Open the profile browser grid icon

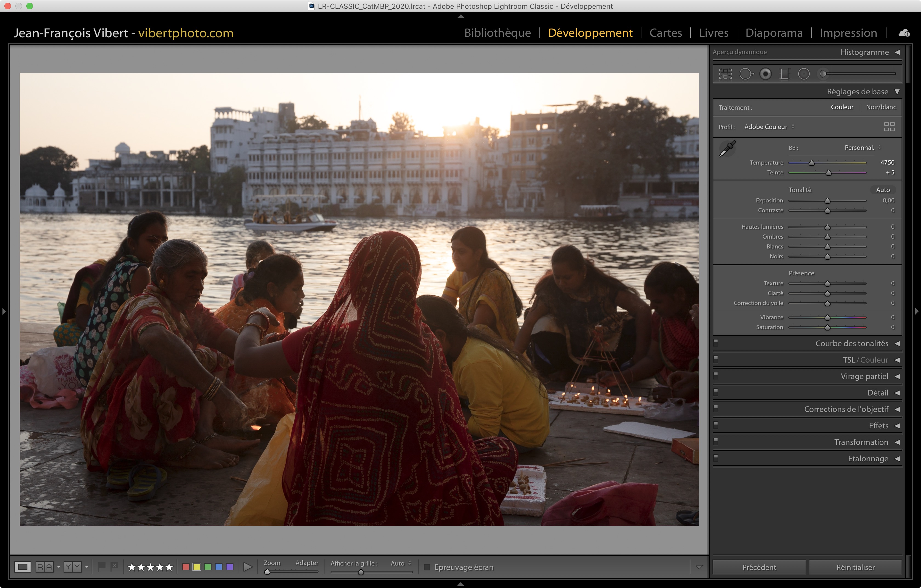[x=889, y=127]
